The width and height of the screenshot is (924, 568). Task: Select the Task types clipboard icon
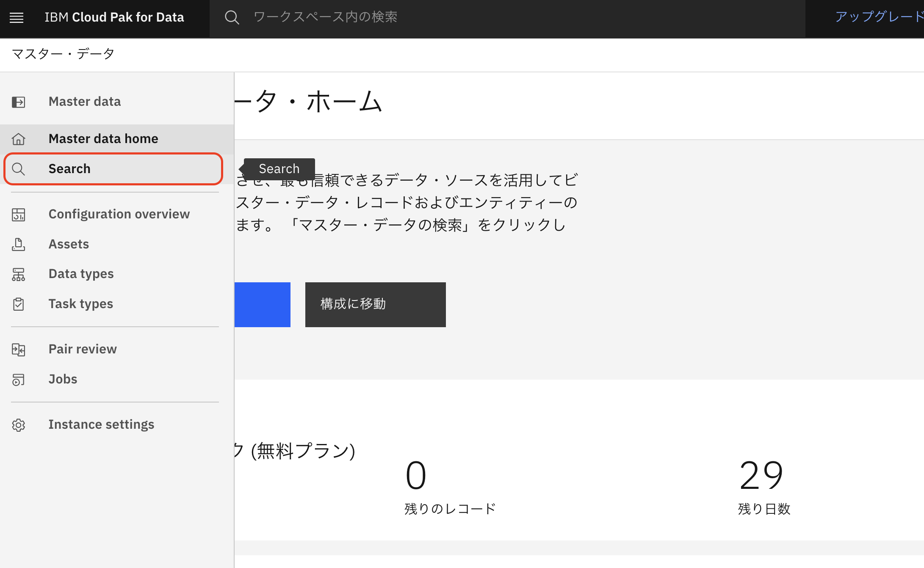tap(19, 304)
